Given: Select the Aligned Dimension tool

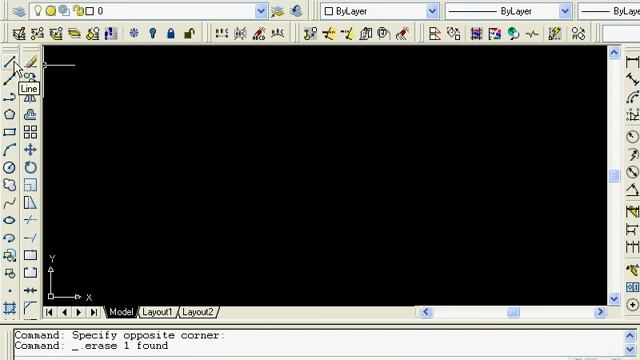Looking at the screenshot, I should pyautogui.click(x=632, y=80).
